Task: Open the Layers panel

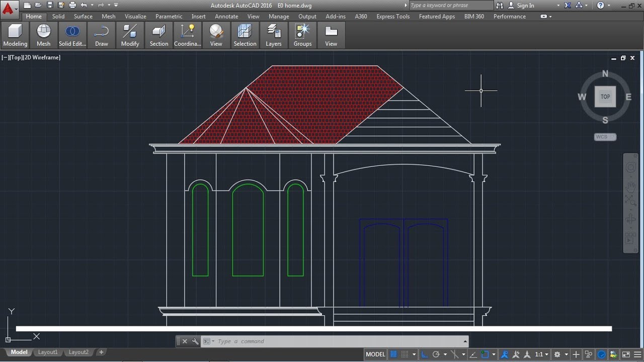Action: pyautogui.click(x=274, y=35)
